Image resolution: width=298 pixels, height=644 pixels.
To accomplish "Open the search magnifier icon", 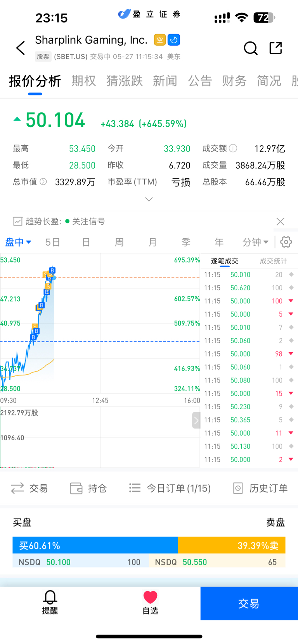I will (x=251, y=48).
